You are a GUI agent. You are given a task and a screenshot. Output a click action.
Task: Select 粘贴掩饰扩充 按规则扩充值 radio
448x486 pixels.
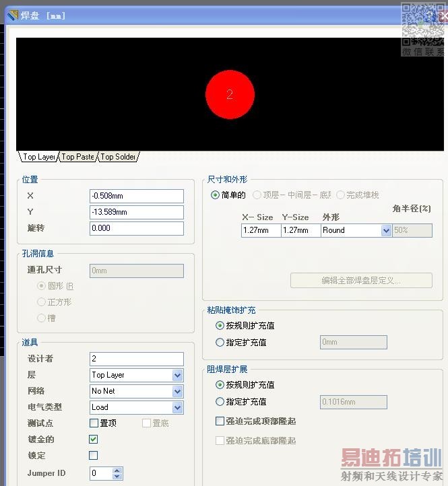click(x=220, y=325)
